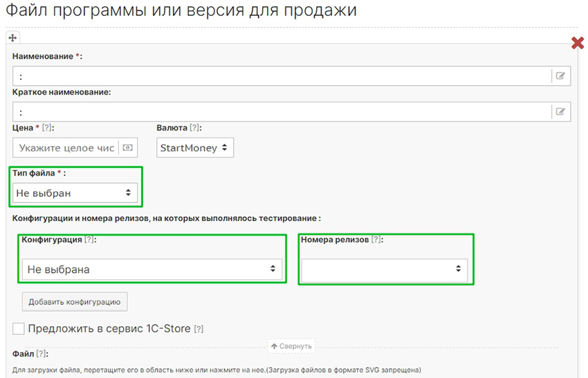Enable the Предложить в сервис 1C-Store checkbox
Image resolution: width=588 pixels, height=378 pixels.
[19, 328]
